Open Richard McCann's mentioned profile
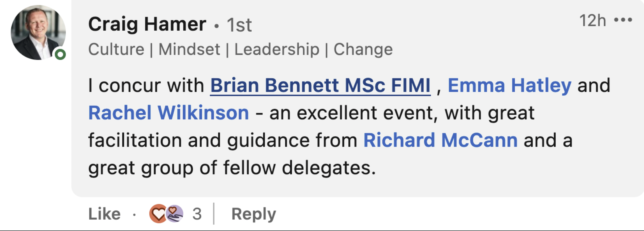Screen dimensions: 644x231 (440, 140)
